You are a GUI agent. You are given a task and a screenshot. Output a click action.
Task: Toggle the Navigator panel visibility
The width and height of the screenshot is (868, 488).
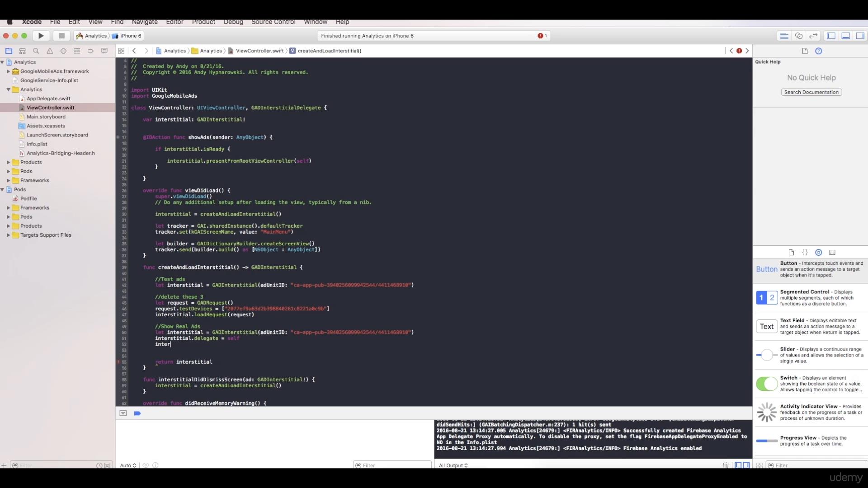831,36
